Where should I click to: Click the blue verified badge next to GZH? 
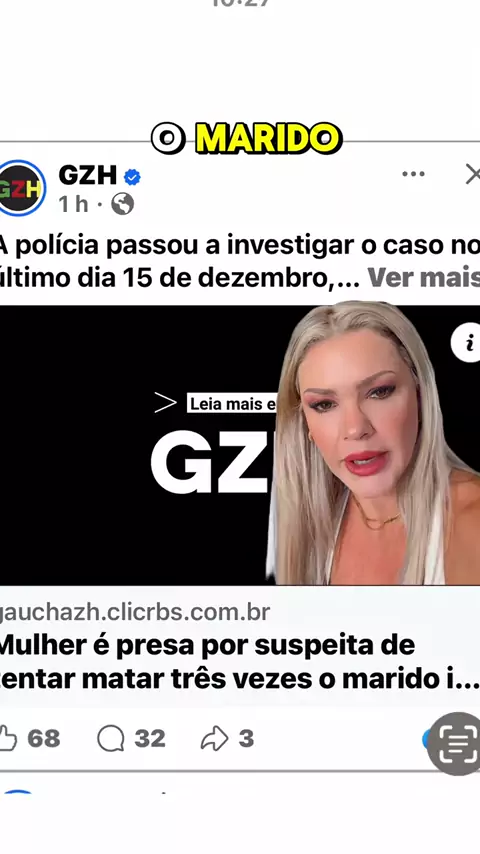[132, 176]
